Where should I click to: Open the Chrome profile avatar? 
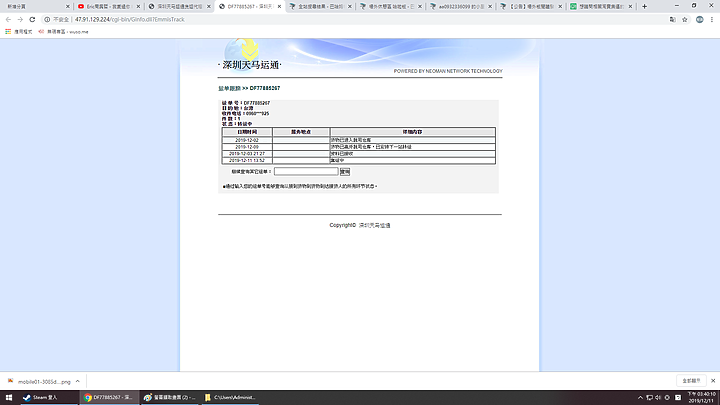pyautogui.click(x=699, y=19)
